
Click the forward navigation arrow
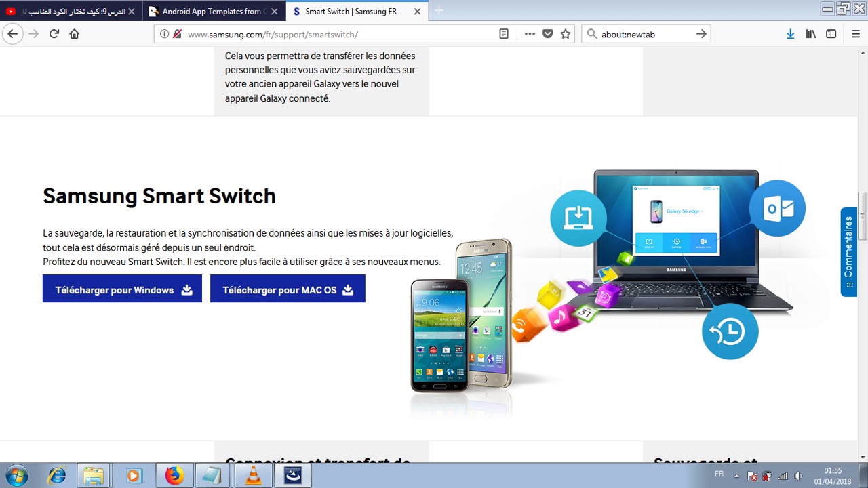34,34
